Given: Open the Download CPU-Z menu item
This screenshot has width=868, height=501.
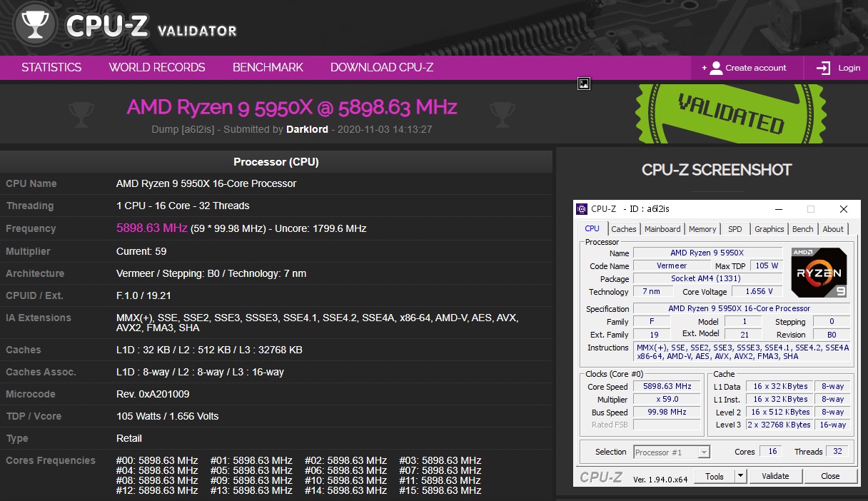Looking at the screenshot, I should (x=382, y=67).
